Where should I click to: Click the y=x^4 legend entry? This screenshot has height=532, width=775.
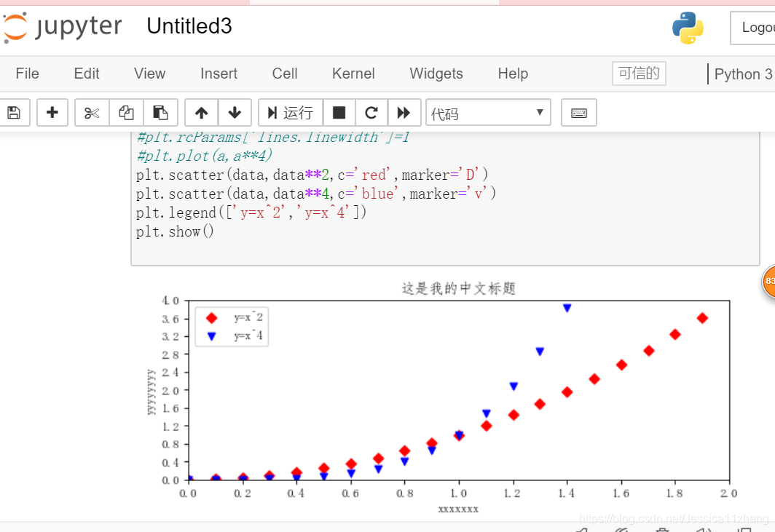click(x=248, y=336)
